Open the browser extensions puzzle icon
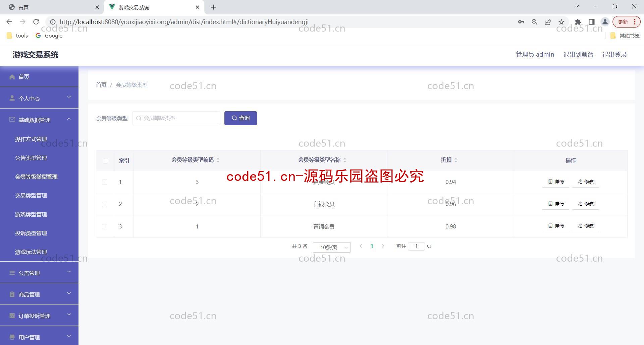 [578, 22]
